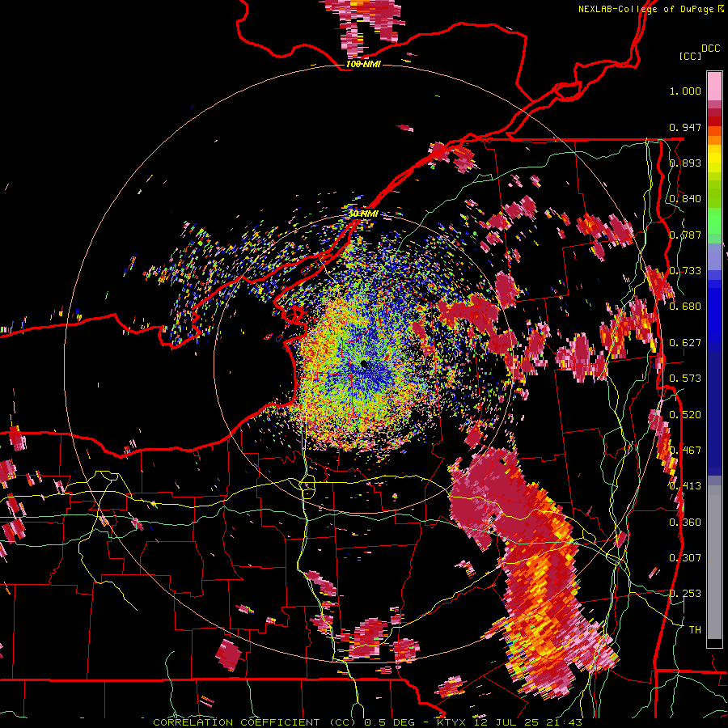
Task: Select the 0.947 scale value
Action: click(x=685, y=127)
